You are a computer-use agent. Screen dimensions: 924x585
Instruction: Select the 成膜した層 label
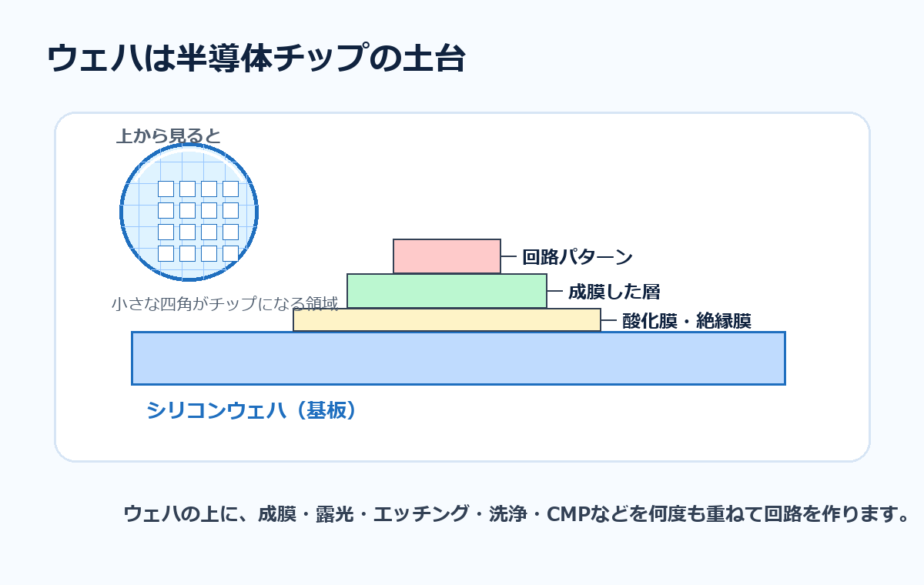[614, 292]
